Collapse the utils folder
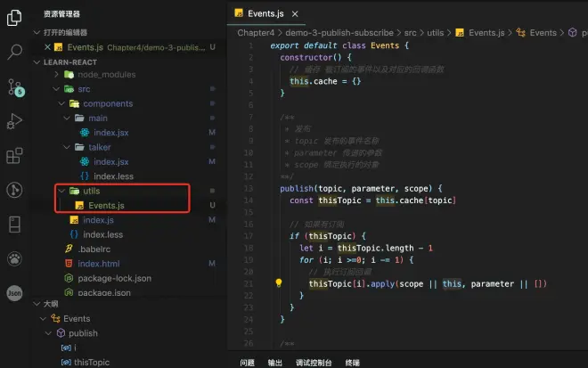The image size is (588, 368). [61, 191]
